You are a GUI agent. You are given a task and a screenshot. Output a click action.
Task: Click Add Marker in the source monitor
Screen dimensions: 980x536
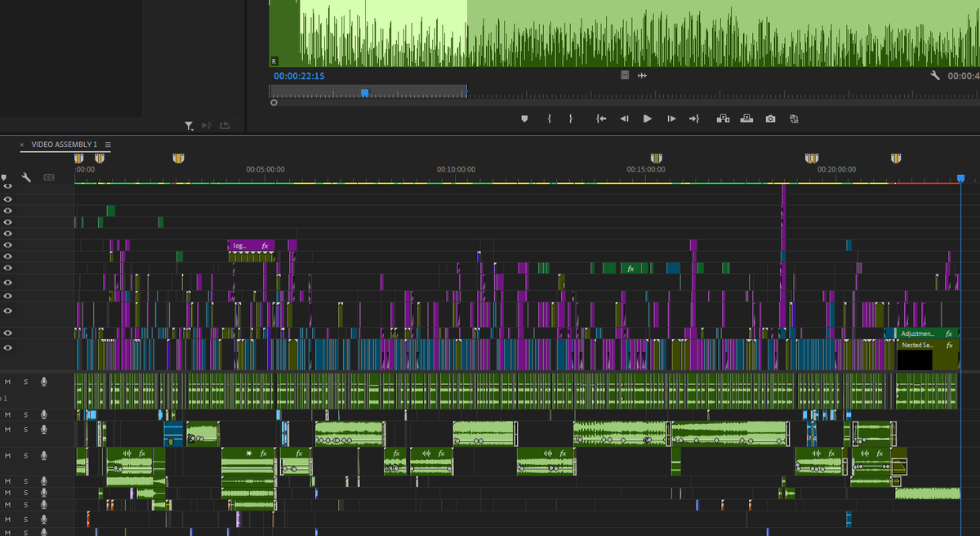pos(524,118)
